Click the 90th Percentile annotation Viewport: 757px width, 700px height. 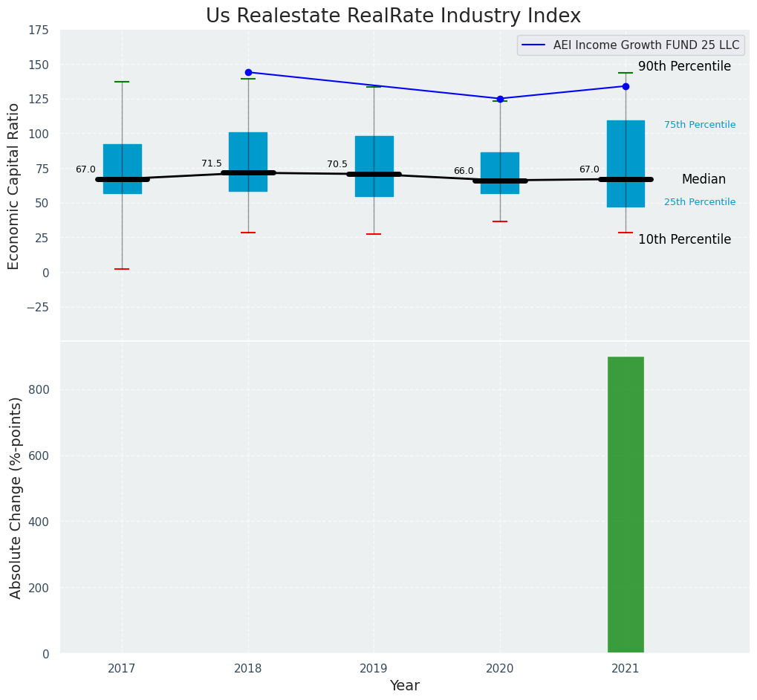pyautogui.click(x=684, y=66)
